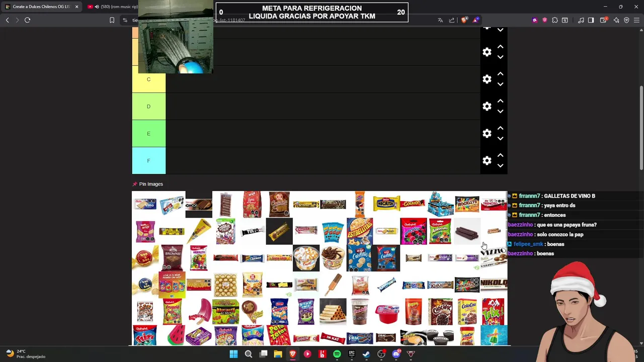Bookmark this page
Screen dimensions: 644x362
point(112,20)
